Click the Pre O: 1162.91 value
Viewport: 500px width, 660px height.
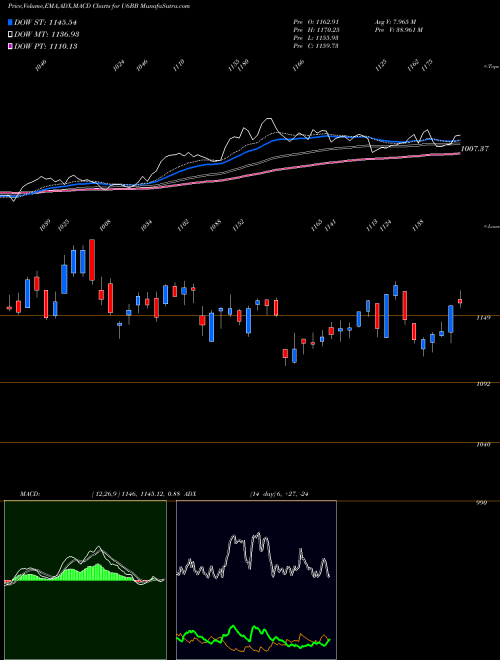pos(316,21)
